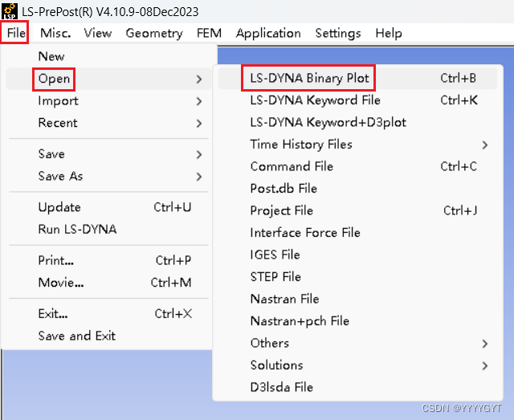Expand the Save As submenu
Viewport: 514px width, 420px height.
(108, 176)
